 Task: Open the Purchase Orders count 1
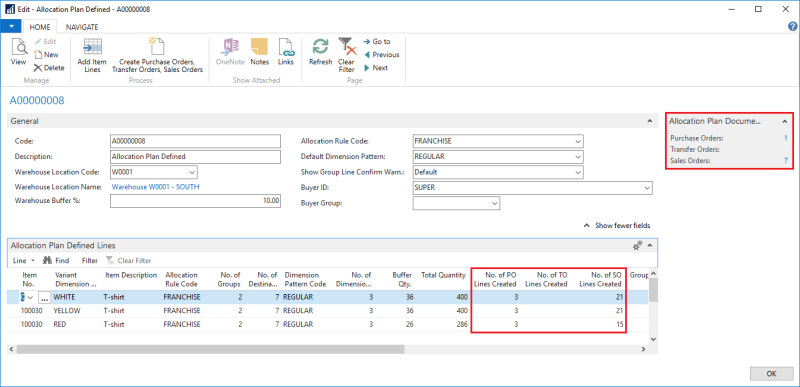click(786, 138)
